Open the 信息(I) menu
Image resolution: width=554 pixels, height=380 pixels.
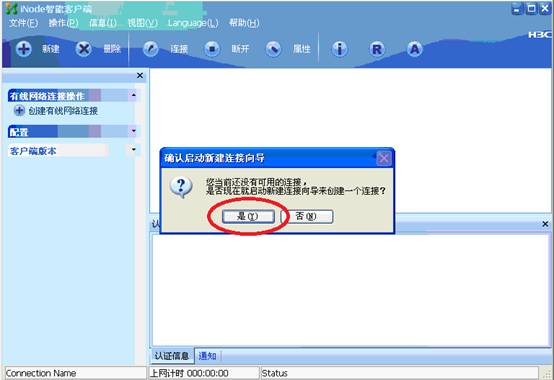103,23
